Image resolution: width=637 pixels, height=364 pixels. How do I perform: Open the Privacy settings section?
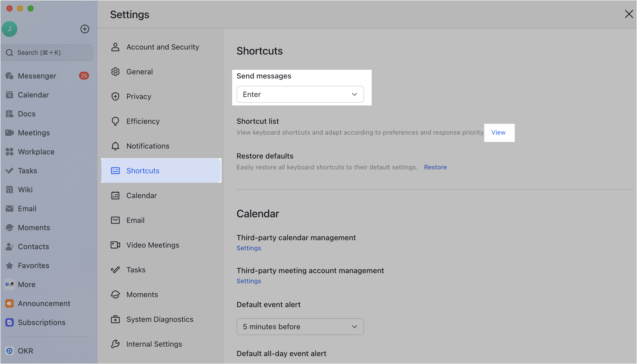click(161, 96)
